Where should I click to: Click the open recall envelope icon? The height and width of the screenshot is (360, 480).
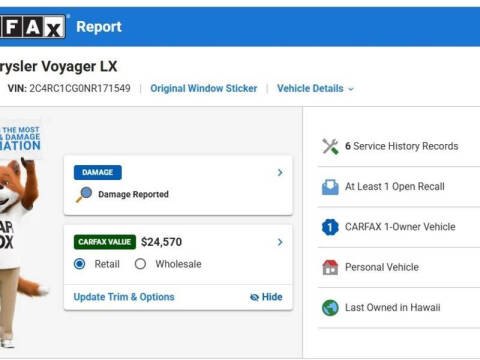coord(330,187)
